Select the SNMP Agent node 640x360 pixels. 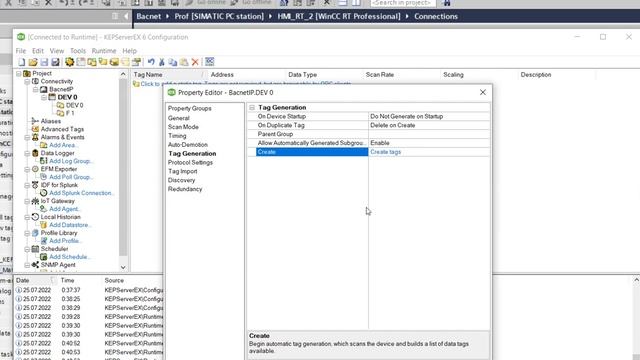point(58,264)
